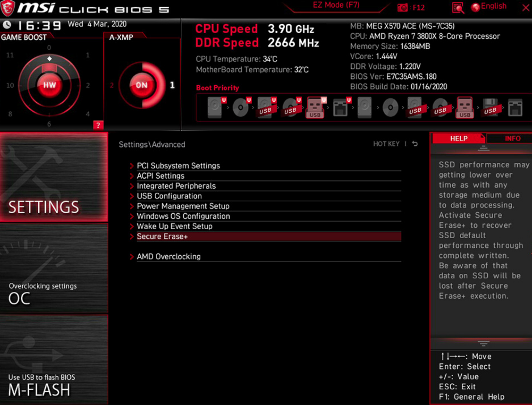Expand Wake Up Event Setup
Screen dimensions: 532x406
click(x=265, y=227)
